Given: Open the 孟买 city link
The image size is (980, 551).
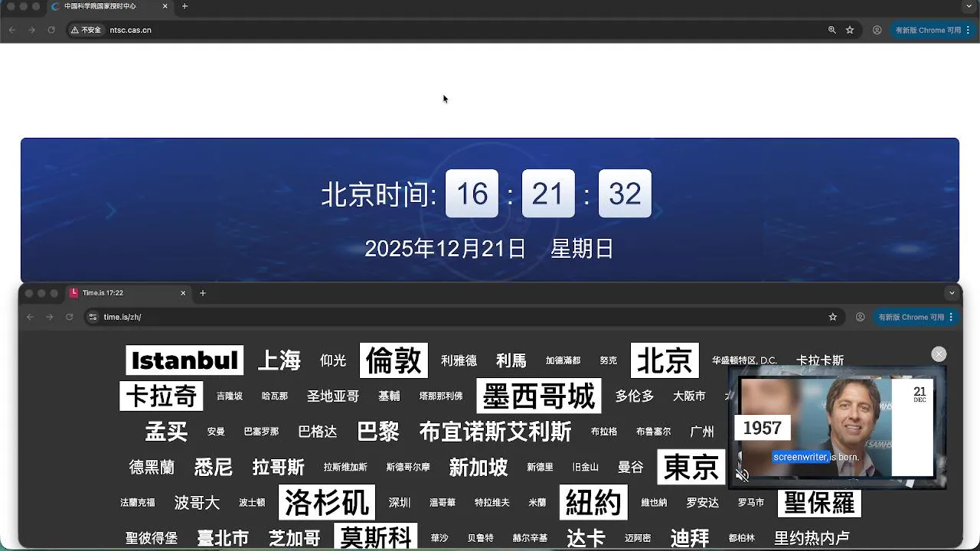Looking at the screenshot, I should tap(166, 432).
